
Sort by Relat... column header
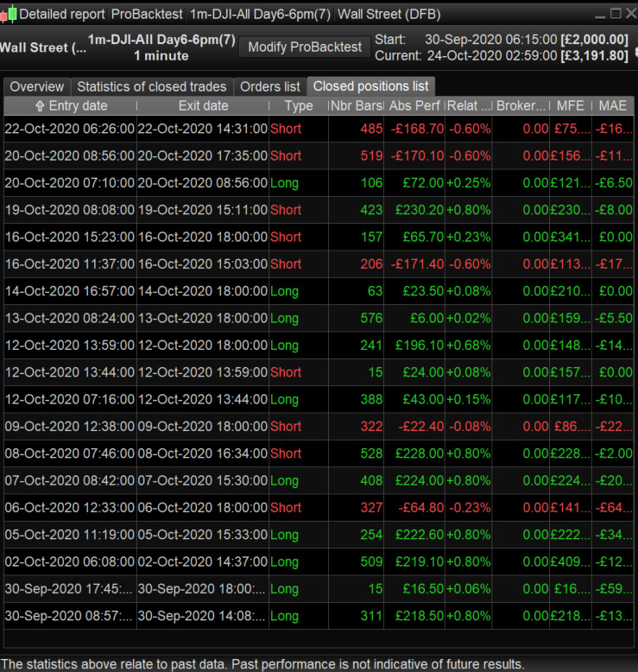469,106
